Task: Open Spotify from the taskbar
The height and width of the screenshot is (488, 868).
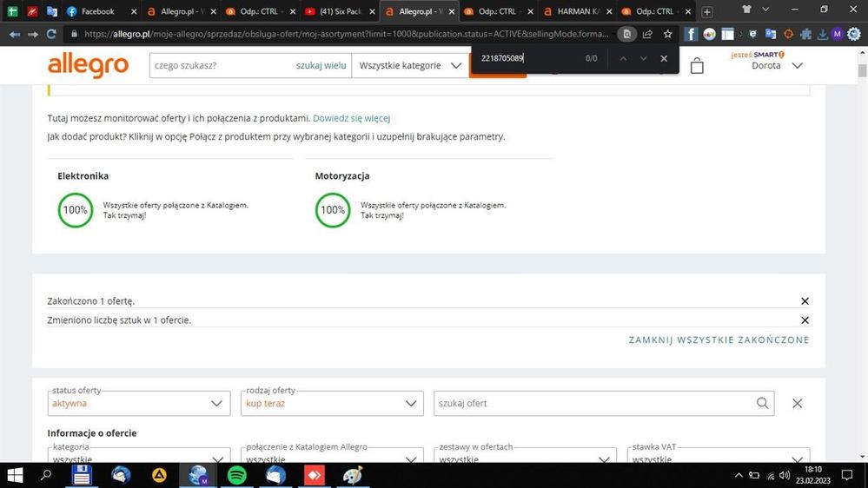Action: [237, 475]
